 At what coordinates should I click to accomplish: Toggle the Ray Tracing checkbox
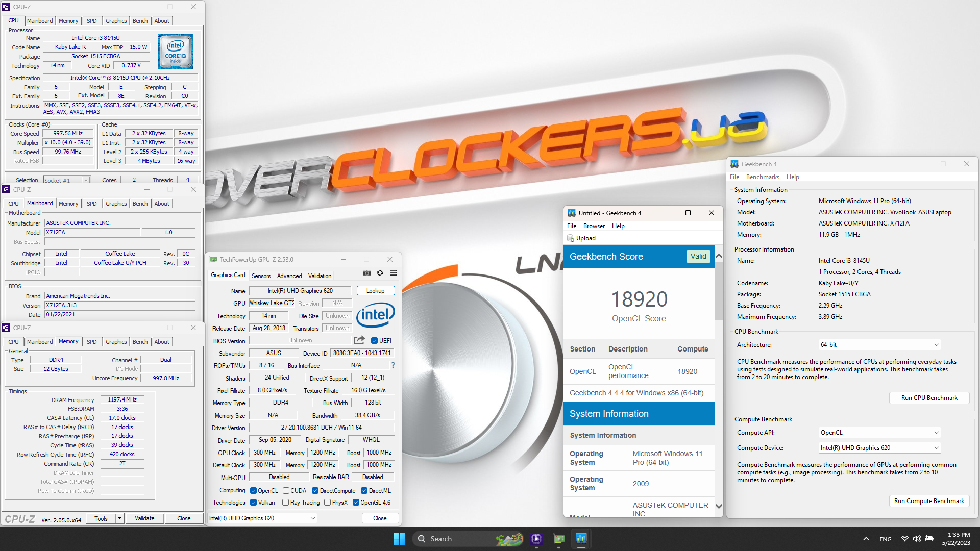tap(285, 503)
